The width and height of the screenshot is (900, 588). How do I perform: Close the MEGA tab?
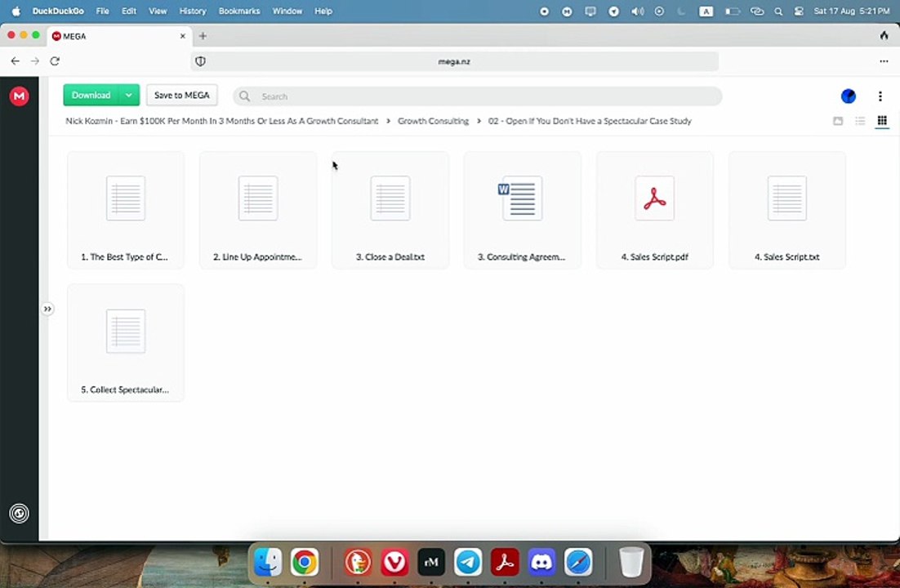click(182, 36)
